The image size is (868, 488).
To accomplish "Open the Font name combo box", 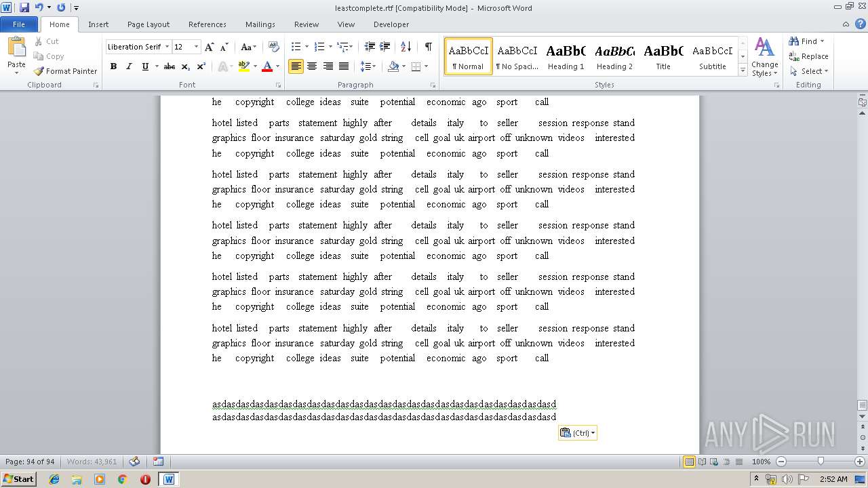I will click(138, 47).
